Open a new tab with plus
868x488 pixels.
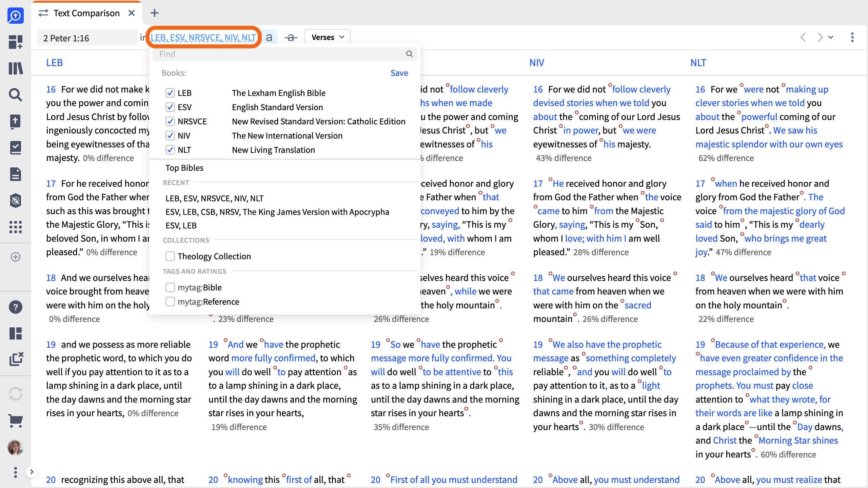[x=155, y=13]
